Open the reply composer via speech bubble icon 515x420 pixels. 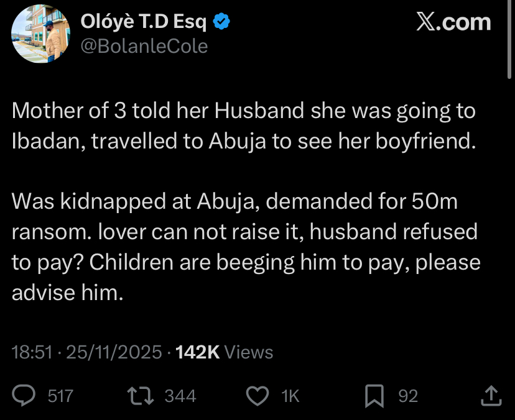(23, 395)
